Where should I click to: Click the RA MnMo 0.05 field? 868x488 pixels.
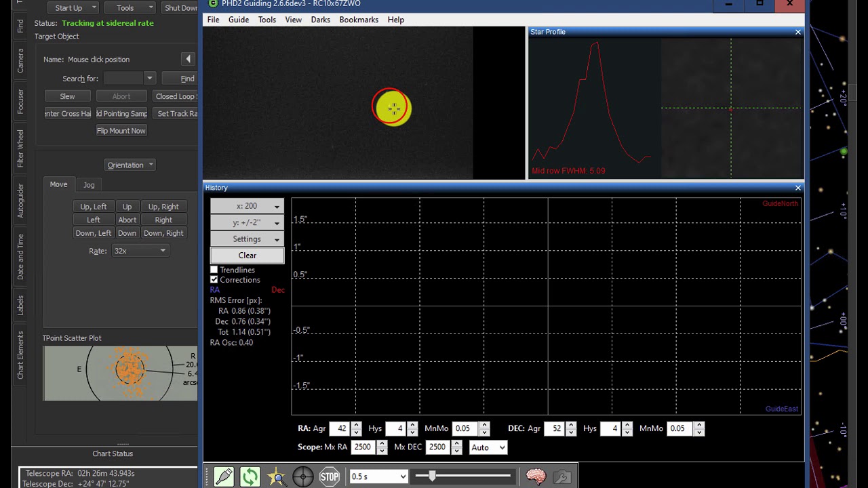tap(464, 428)
